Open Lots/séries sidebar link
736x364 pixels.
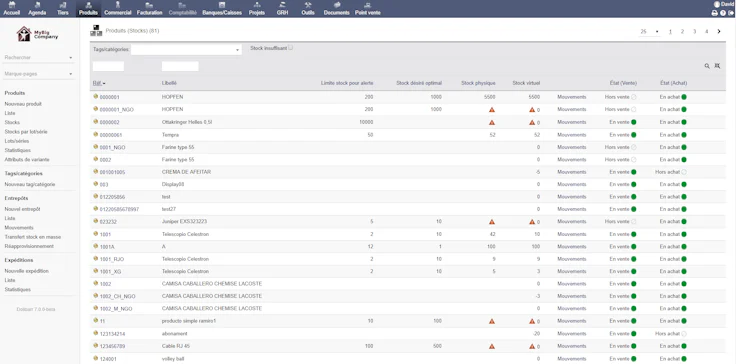16,141
